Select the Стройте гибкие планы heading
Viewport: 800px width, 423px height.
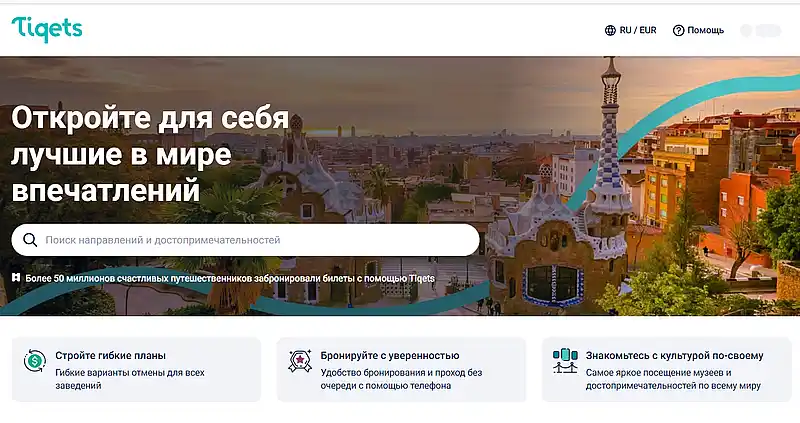(x=110, y=356)
